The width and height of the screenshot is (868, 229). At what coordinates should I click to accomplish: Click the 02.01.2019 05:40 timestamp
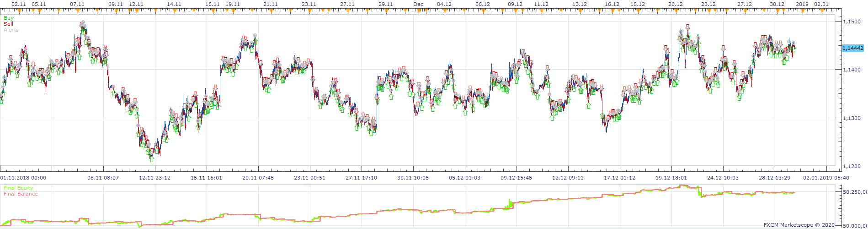coord(826,178)
